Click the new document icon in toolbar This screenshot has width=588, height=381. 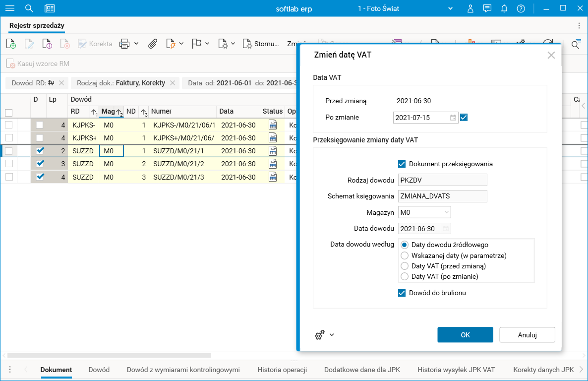tap(11, 44)
